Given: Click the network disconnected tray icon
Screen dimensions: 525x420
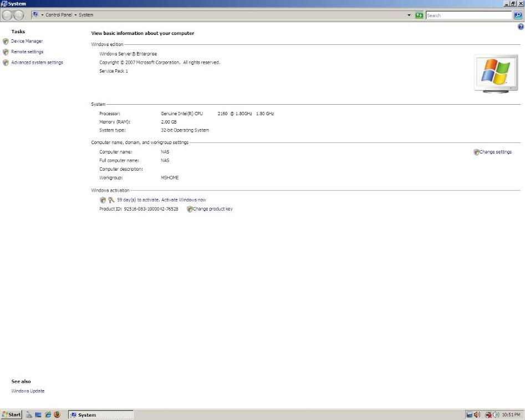Looking at the screenshot, I should point(488,415).
